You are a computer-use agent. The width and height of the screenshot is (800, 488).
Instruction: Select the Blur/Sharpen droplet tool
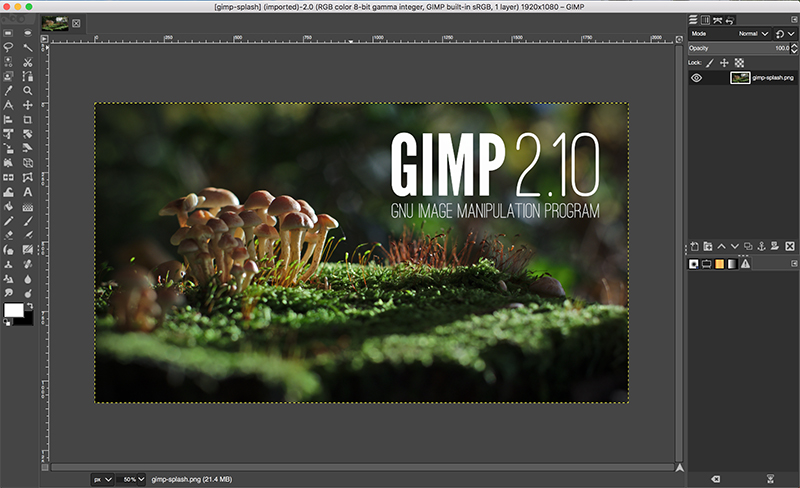[28, 279]
